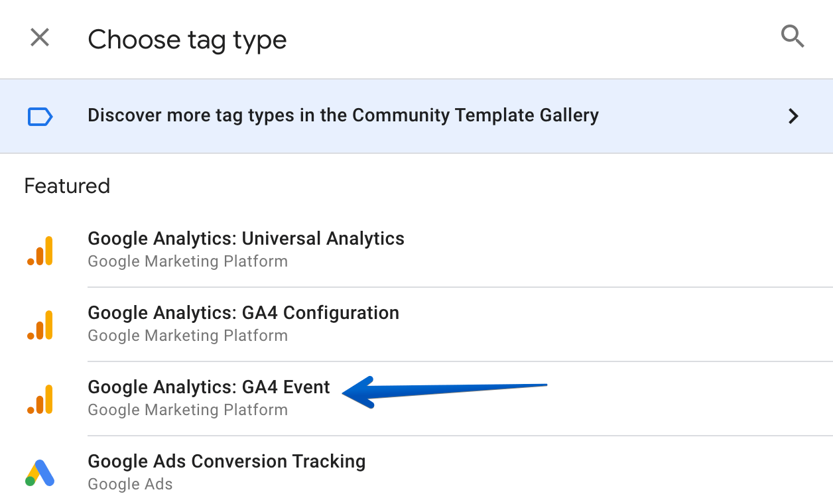Close the Choose tag type panel
The height and width of the screenshot is (504, 833).
[x=40, y=38]
